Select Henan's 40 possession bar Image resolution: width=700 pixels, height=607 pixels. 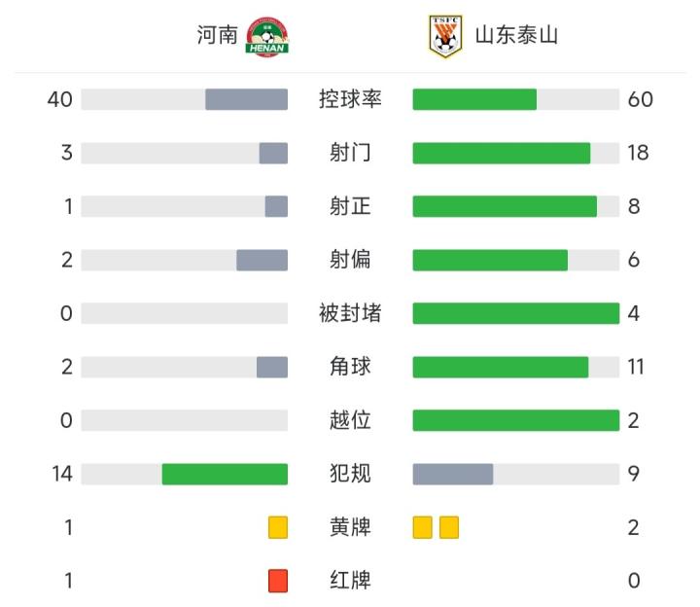click(x=246, y=99)
